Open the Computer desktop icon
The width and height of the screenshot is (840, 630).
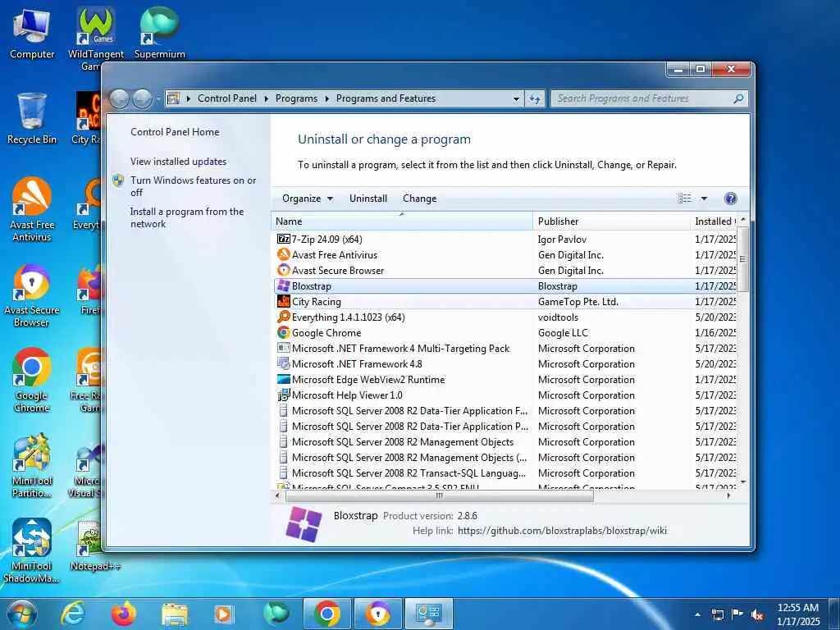pyautogui.click(x=32, y=33)
